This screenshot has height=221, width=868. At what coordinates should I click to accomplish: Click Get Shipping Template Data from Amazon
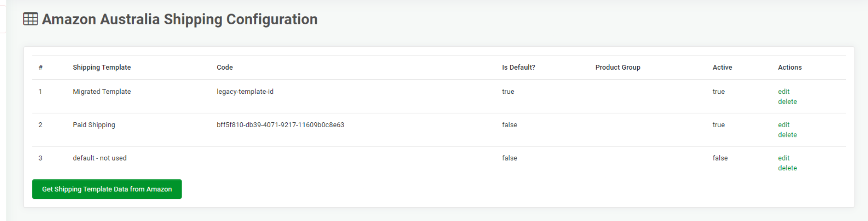(x=107, y=189)
